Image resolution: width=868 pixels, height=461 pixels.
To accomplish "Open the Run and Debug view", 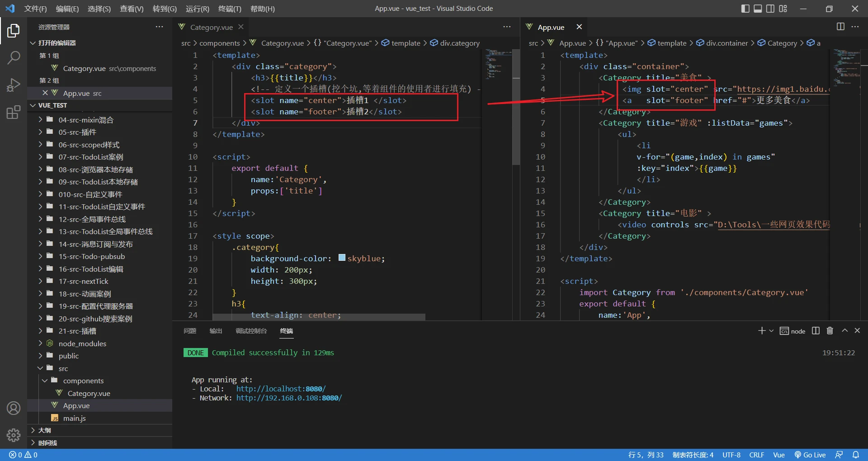I will (14, 85).
